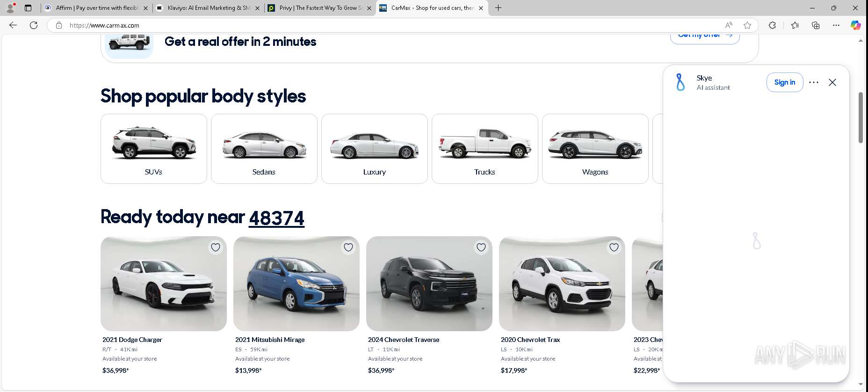Image resolution: width=868 pixels, height=392 pixels.
Task: Open 2021 Mitsubishi Mirage listing title
Action: (270, 340)
